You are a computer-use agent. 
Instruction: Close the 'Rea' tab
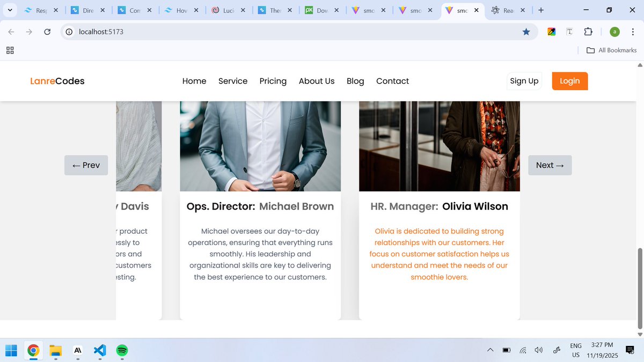tap(523, 10)
